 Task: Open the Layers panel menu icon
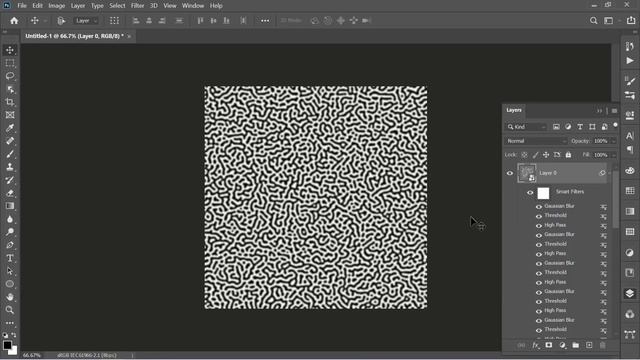[x=614, y=111]
